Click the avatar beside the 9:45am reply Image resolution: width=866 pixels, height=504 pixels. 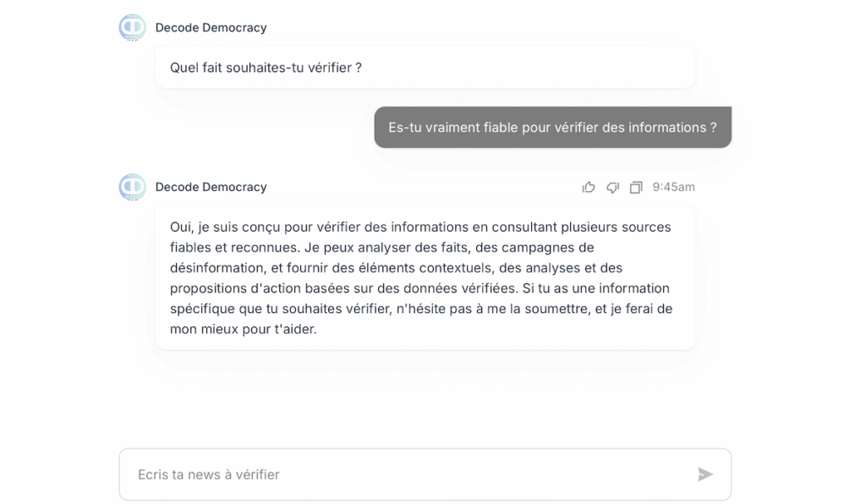tap(132, 187)
